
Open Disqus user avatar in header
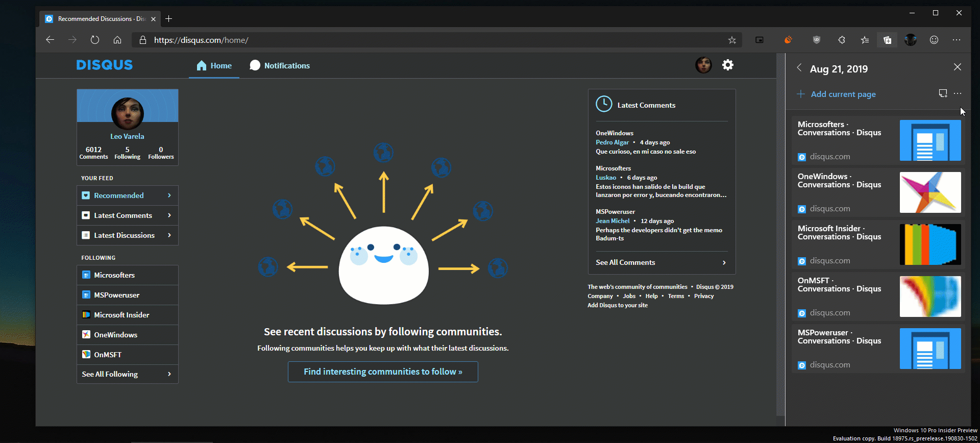coord(704,65)
